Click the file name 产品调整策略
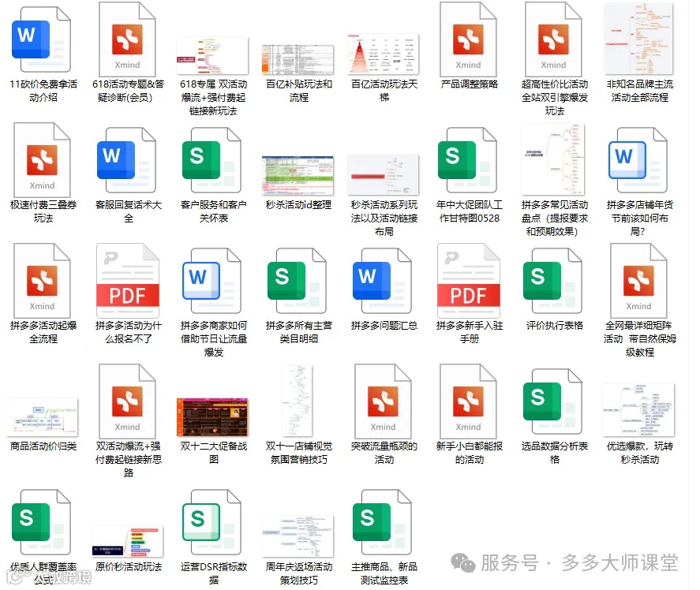 [x=469, y=84]
